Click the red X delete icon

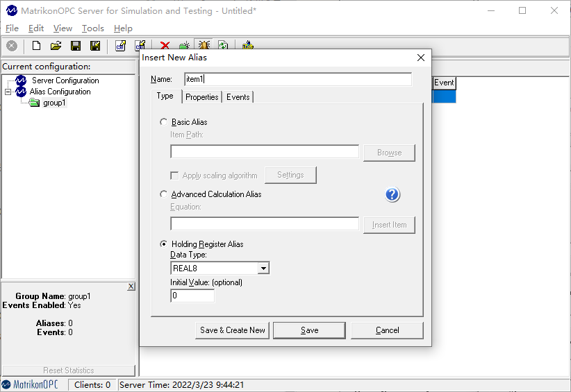[165, 45]
